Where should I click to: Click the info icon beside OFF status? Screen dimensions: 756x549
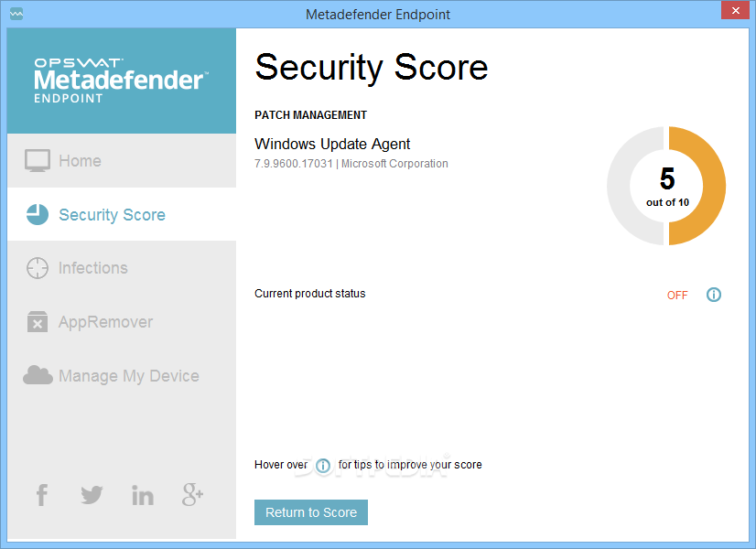coord(714,295)
